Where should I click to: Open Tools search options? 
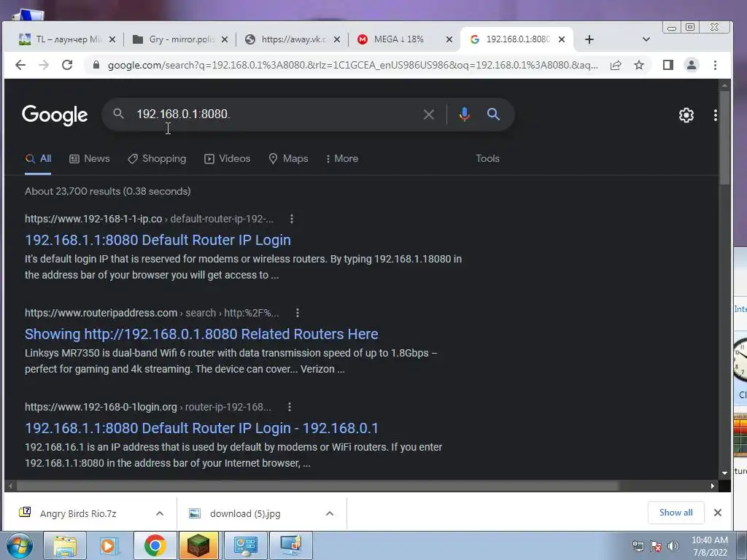pos(487,158)
